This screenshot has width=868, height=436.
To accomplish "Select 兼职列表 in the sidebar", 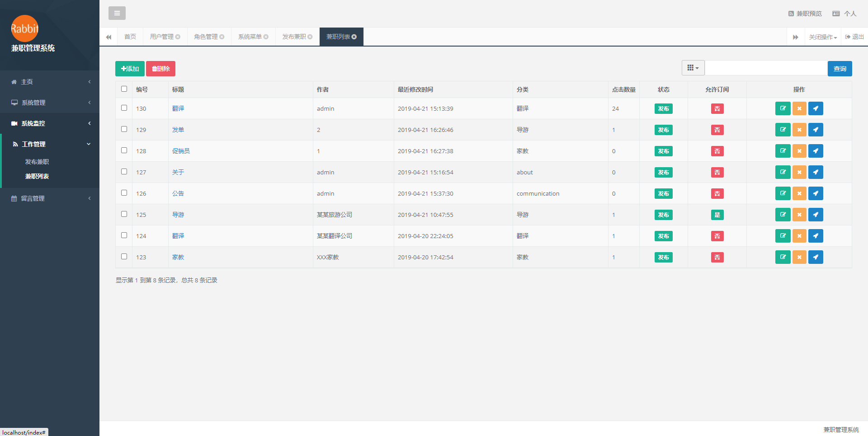I will tap(37, 176).
